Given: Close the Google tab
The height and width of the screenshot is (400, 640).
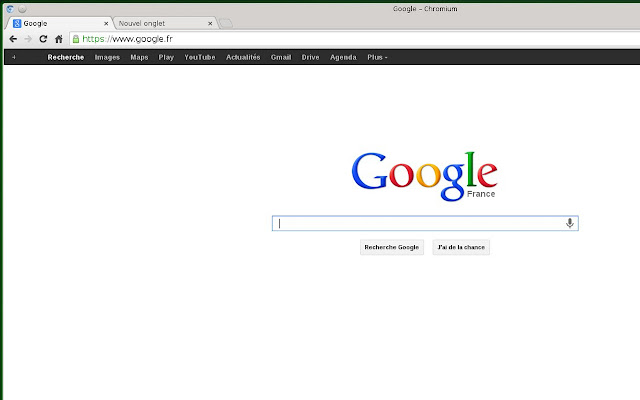Looking at the screenshot, I should pos(106,24).
